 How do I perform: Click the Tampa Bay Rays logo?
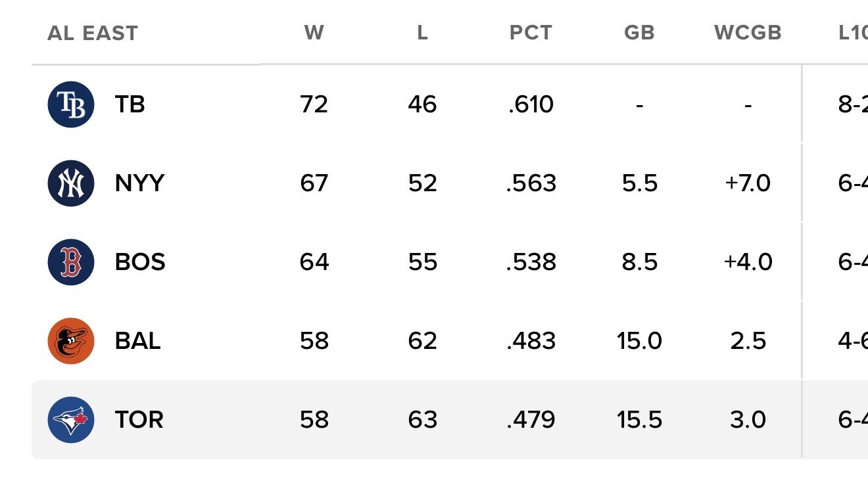[x=71, y=104]
